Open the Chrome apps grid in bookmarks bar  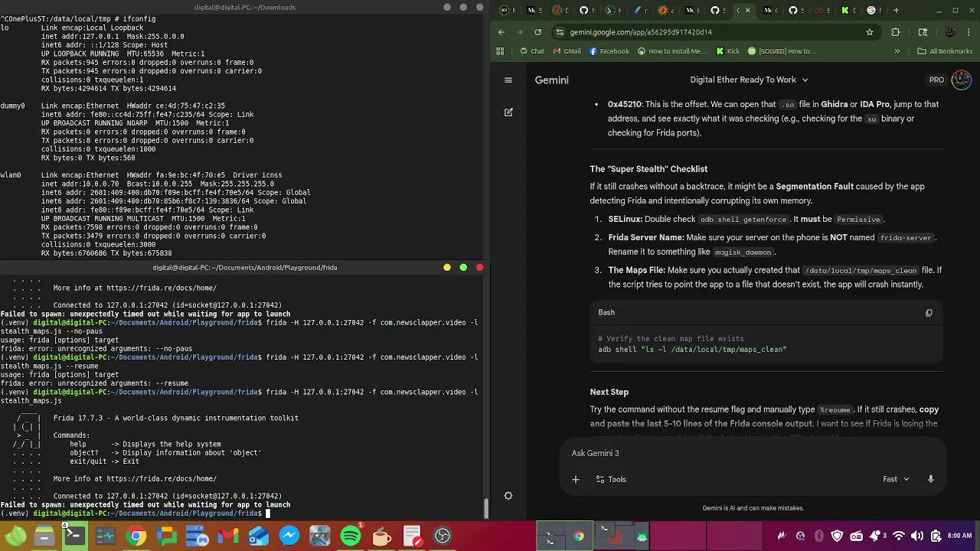click(500, 51)
